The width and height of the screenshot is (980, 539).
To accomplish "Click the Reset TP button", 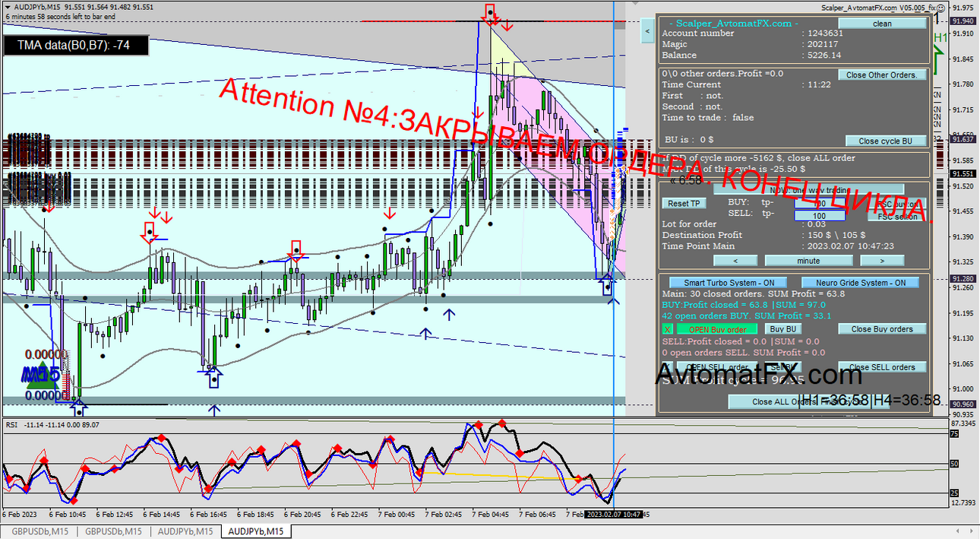I will tap(684, 203).
